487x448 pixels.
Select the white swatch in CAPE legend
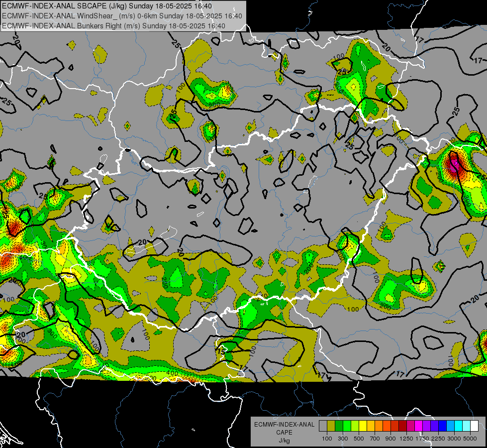[x=474, y=426]
